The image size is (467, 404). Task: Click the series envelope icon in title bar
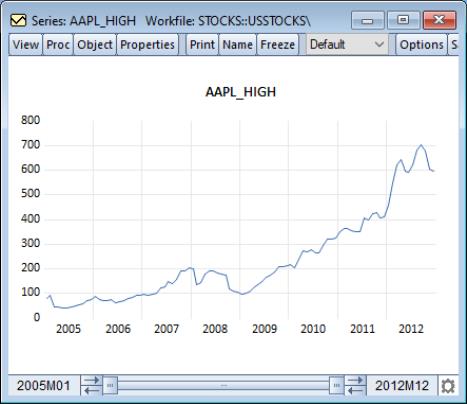pos(18,21)
